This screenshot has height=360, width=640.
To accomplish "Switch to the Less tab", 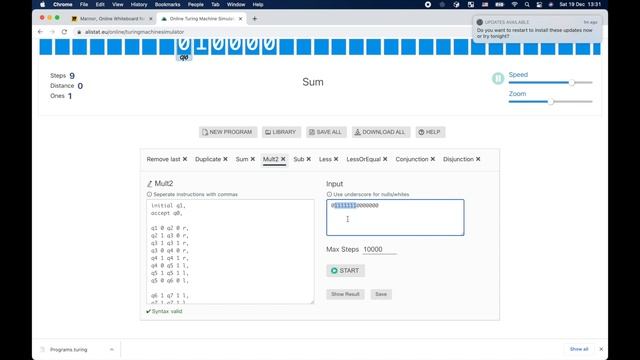I will point(325,159).
